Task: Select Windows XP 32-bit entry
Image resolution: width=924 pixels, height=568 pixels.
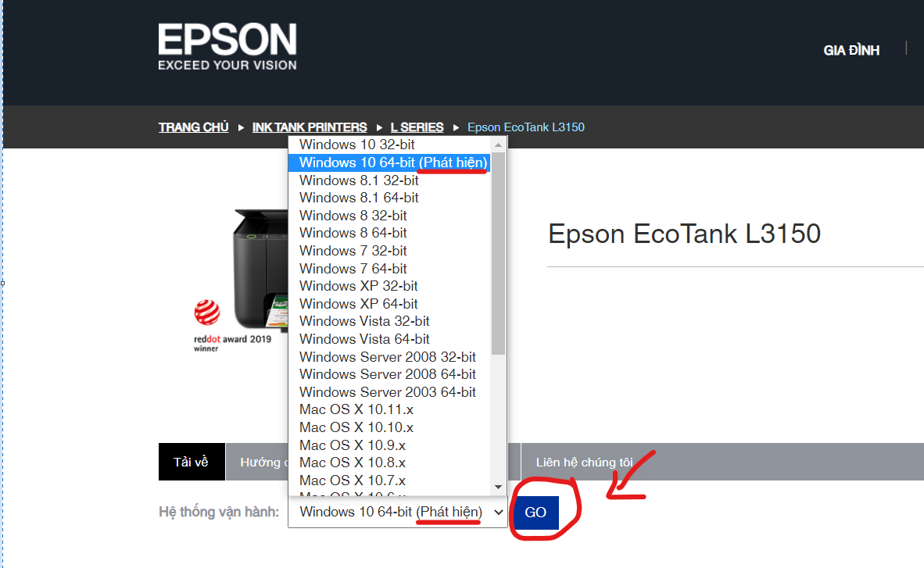Action: (358, 286)
